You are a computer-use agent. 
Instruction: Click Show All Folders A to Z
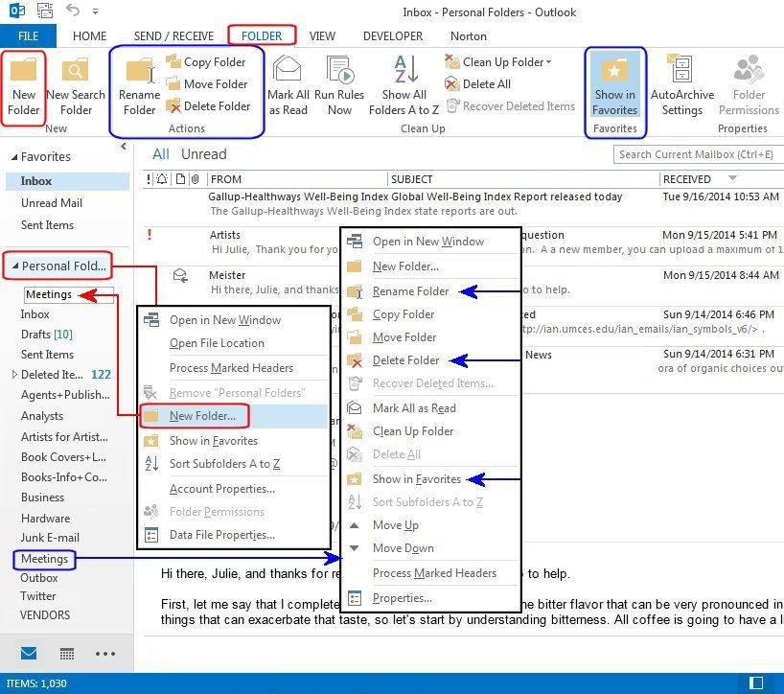(404, 84)
